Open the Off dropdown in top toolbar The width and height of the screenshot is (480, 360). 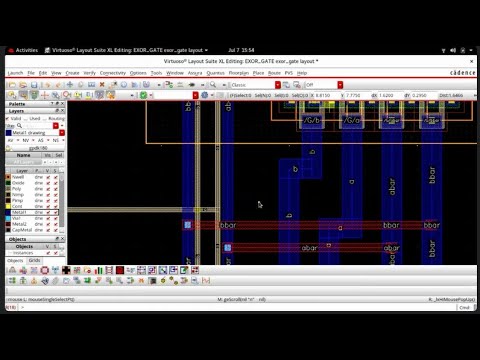[x=340, y=85]
